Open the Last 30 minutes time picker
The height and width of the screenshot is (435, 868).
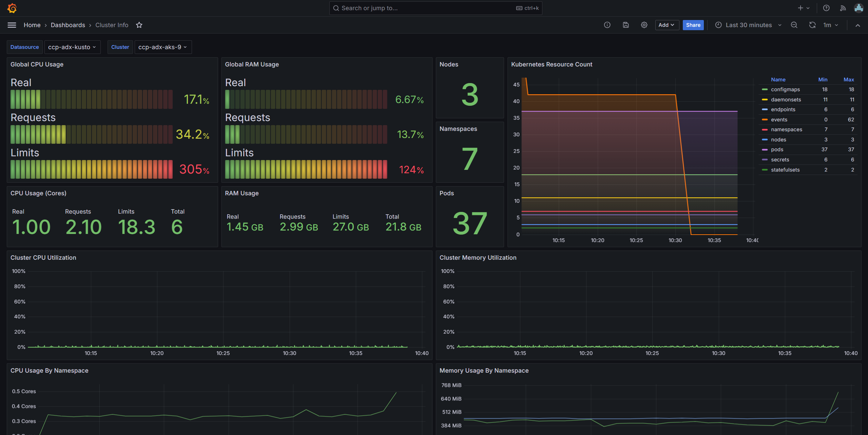click(748, 25)
